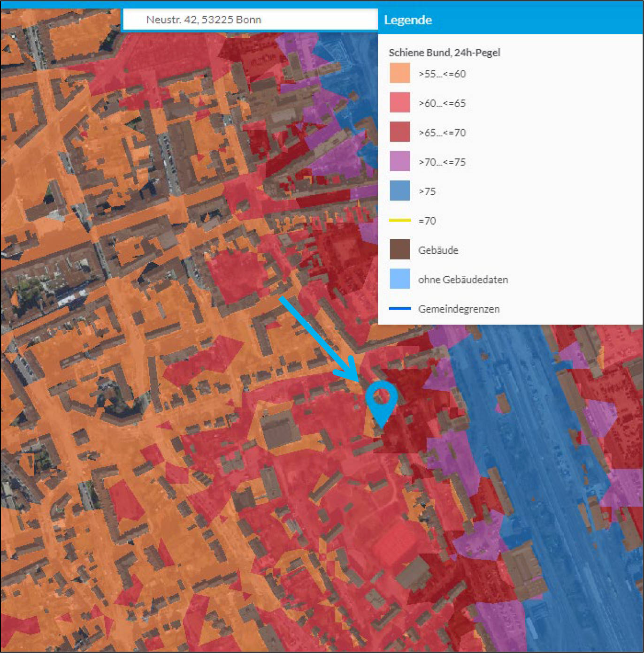Click the Gemeindegrenzen text label

click(459, 309)
